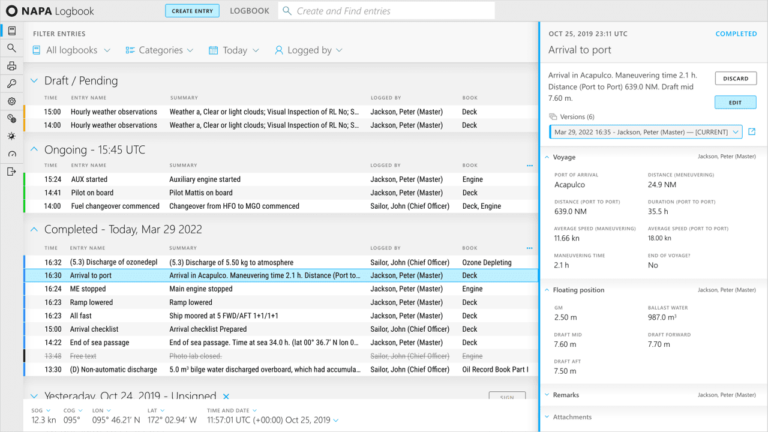
Task: Open the version selector dropdown
Action: (x=645, y=132)
